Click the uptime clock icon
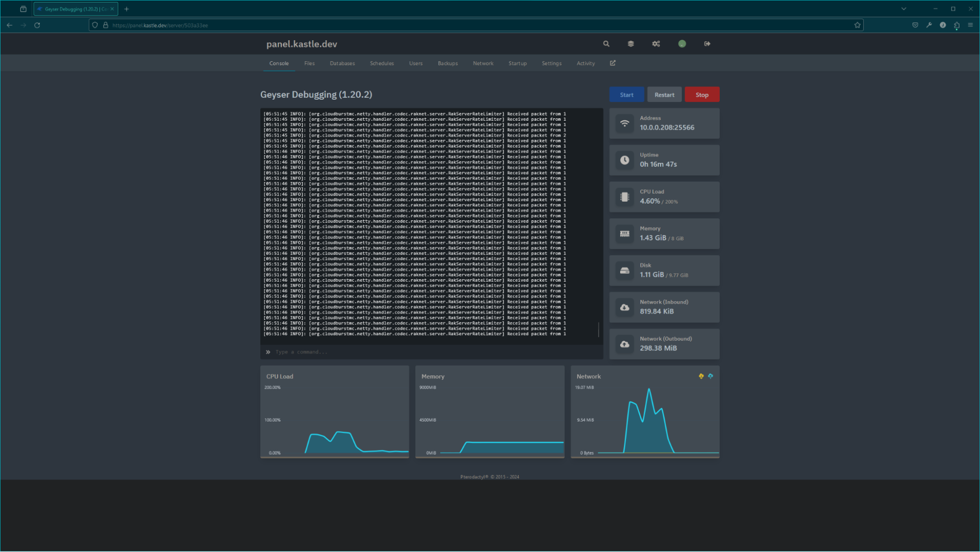This screenshot has height=552, width=980. click(x=624, y=160)
